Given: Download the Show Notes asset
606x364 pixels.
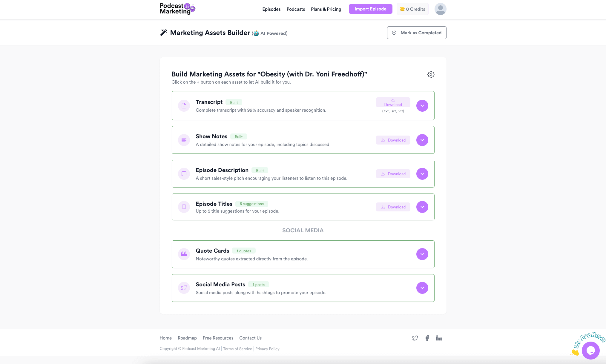Looking at the screenshot, I should (x=393, y=140).
